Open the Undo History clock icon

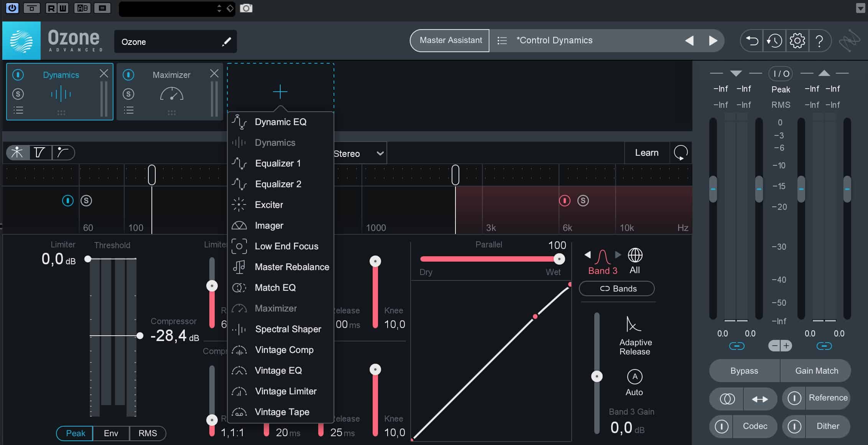774,41
